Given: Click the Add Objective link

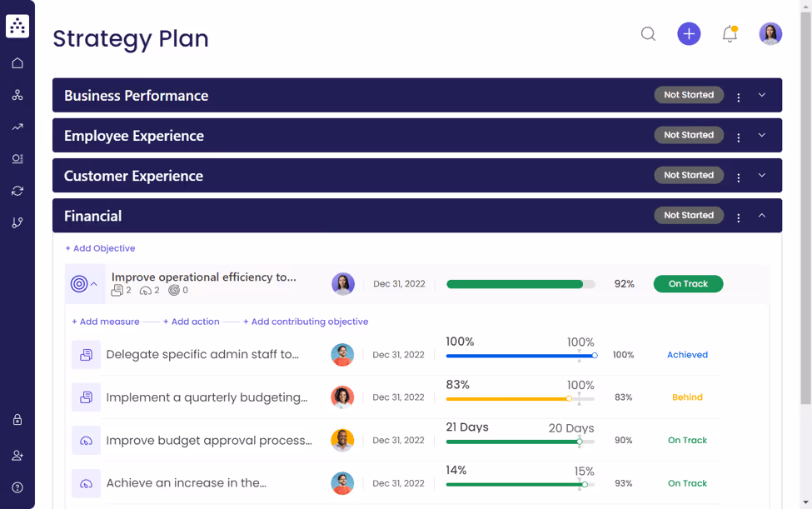Looking at the screenshot, I should (100, 248).
